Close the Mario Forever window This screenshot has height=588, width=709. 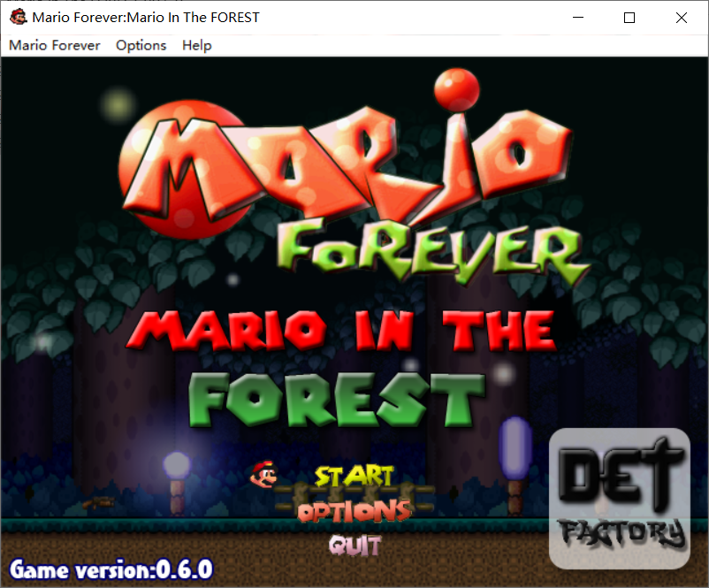coord(682,18)
